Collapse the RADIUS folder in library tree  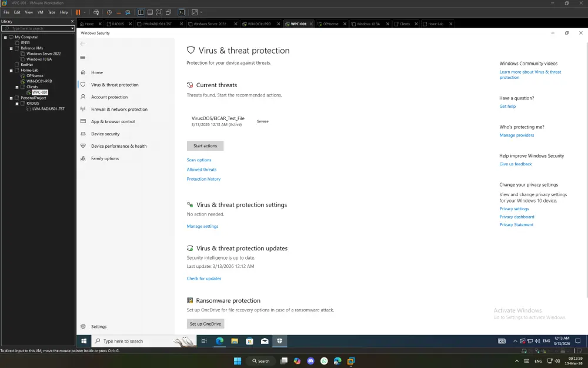17,103
